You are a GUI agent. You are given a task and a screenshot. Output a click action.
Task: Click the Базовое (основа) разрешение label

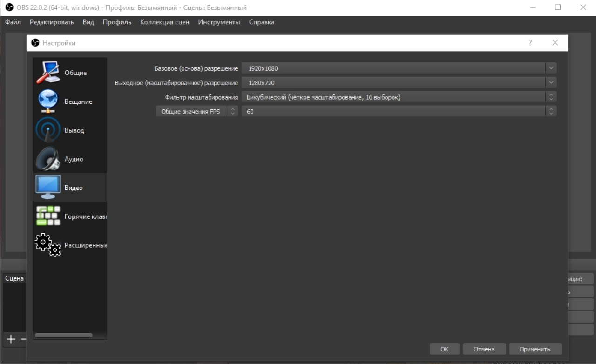coord(196,68)
